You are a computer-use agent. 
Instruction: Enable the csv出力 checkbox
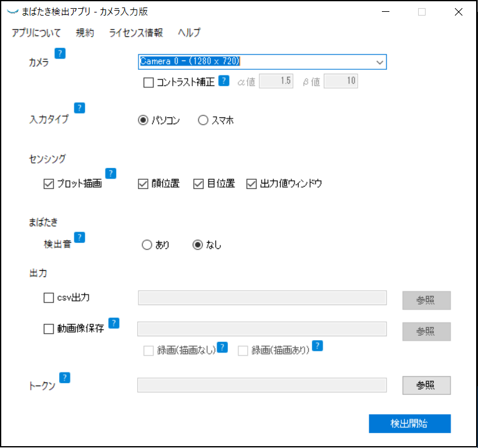[49, 298]
